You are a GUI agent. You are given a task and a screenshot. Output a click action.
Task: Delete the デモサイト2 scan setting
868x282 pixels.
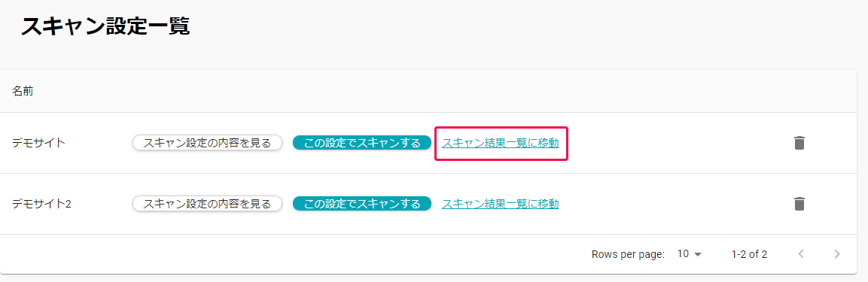click(x=799, y=204)
